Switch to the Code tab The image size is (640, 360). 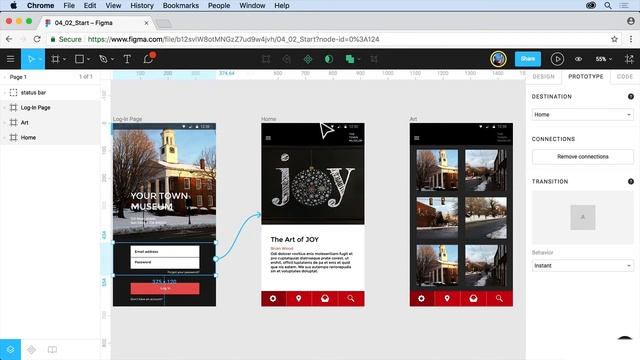coord(624,76)
